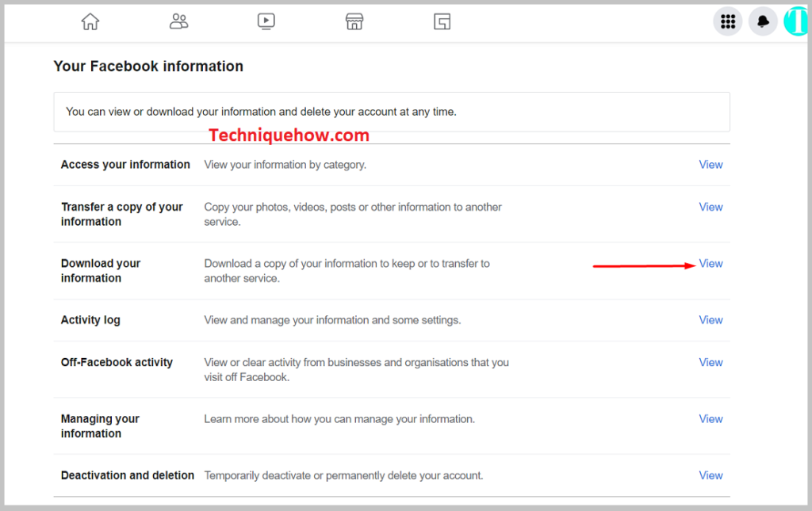The image size is (812, 511).
Task: Select 'Transfer a copy of your information' label
Action: pyautogui.click(x=121, y=214)
